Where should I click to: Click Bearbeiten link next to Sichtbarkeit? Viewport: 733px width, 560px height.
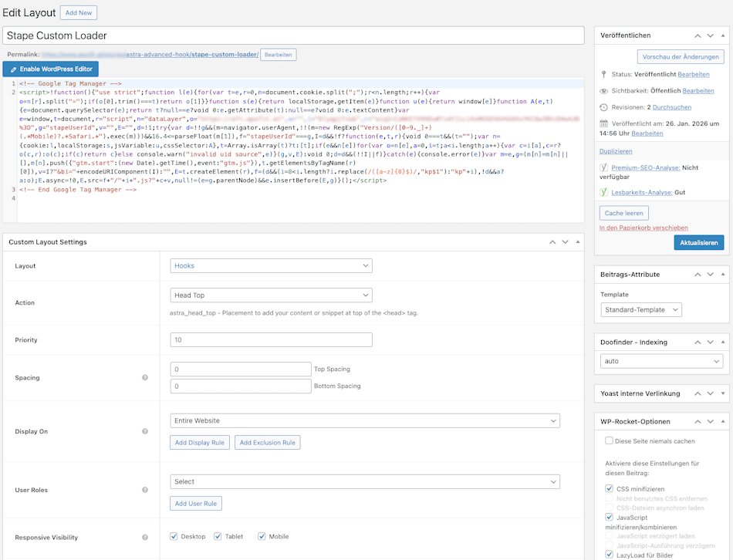tap(698, 91)
